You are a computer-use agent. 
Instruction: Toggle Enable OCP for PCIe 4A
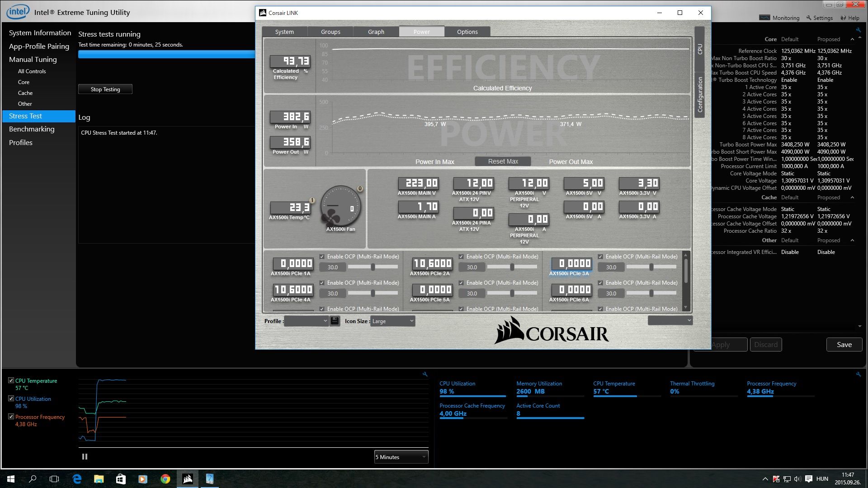point(322,283)
